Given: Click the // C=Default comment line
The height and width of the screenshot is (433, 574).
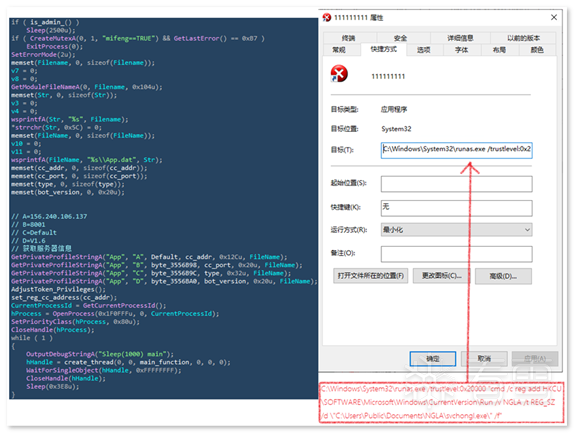Looking at the screenshot, I should pyautogui.click(x=34, y=232).
